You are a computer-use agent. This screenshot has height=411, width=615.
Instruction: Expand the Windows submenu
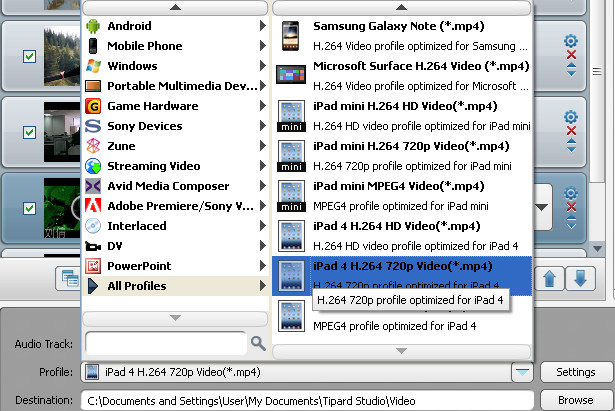pyautogui.click(x=262, y=66)
